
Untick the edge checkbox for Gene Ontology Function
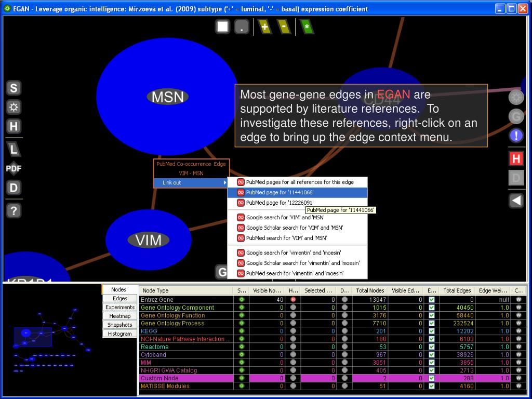tap(432, 315)
